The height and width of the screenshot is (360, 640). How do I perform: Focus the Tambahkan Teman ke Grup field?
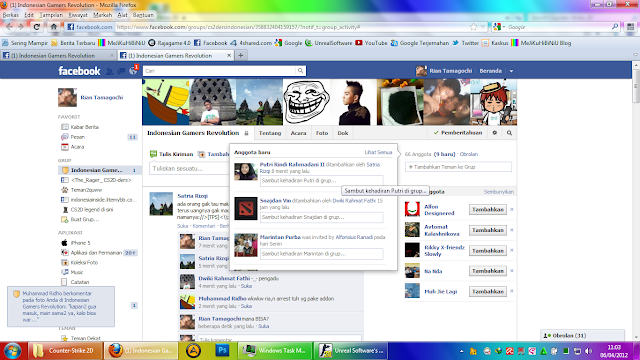point(458,167)
